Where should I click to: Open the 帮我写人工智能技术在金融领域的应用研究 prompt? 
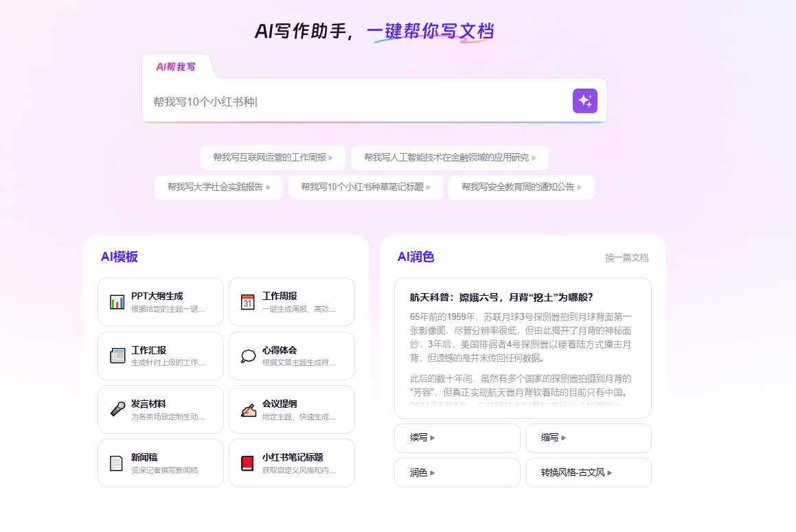[448, 157]
